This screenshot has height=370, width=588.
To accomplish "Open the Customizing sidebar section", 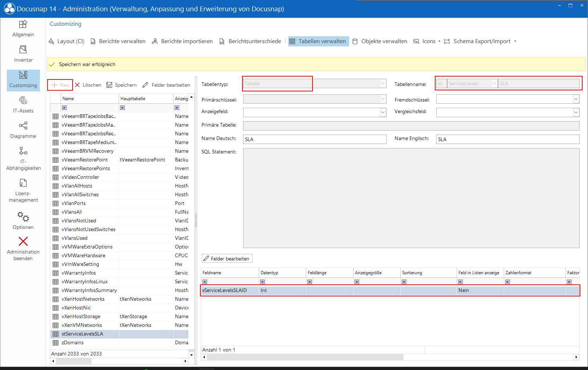I will (x=23, y=80).
